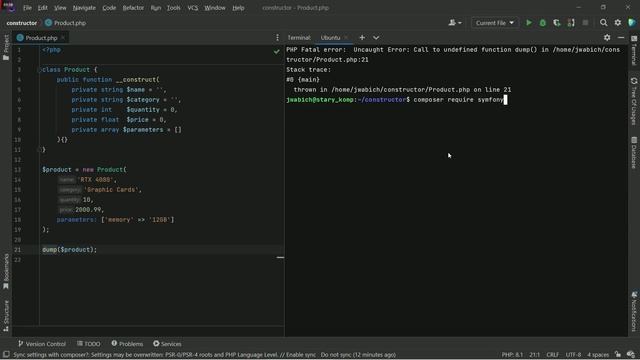Open the File menu

click(x=27, y=8)
